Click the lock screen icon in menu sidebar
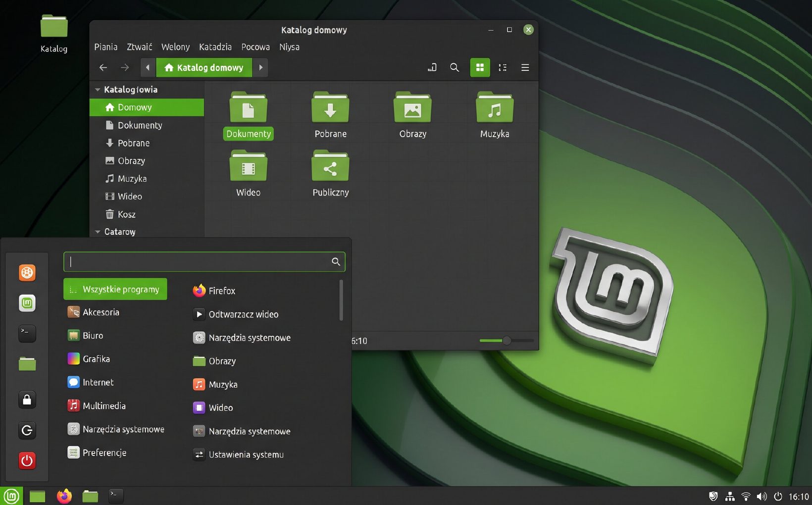Image resolution: width=812 pixels, height=505 pixels. pyautogui.click(x=27, y=400)
